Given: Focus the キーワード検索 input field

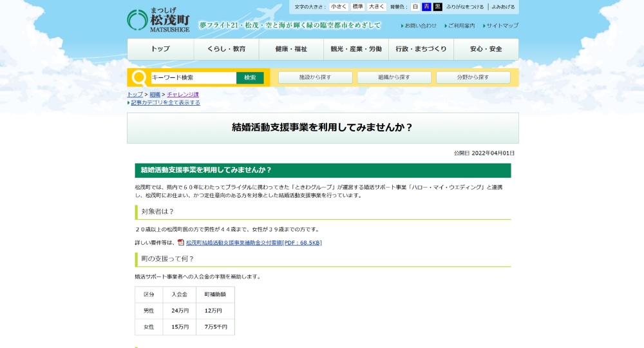Looking at the screenshot, I should pos(193,78).
